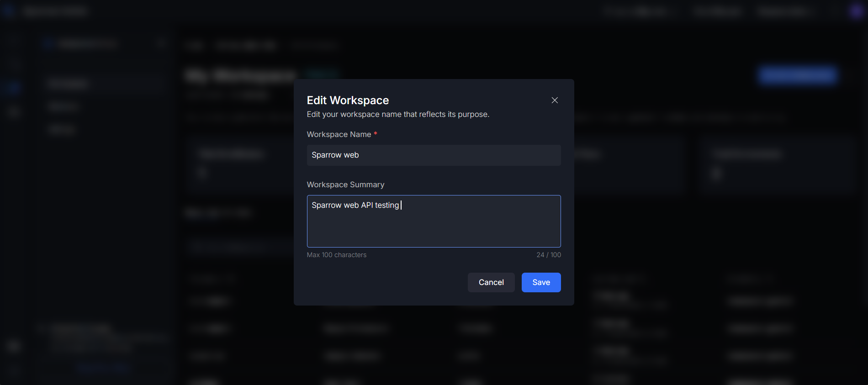Click the blurred "My Workspace" page heading
This screenshot has height=385, width=868.
click(x=241, y=75)
